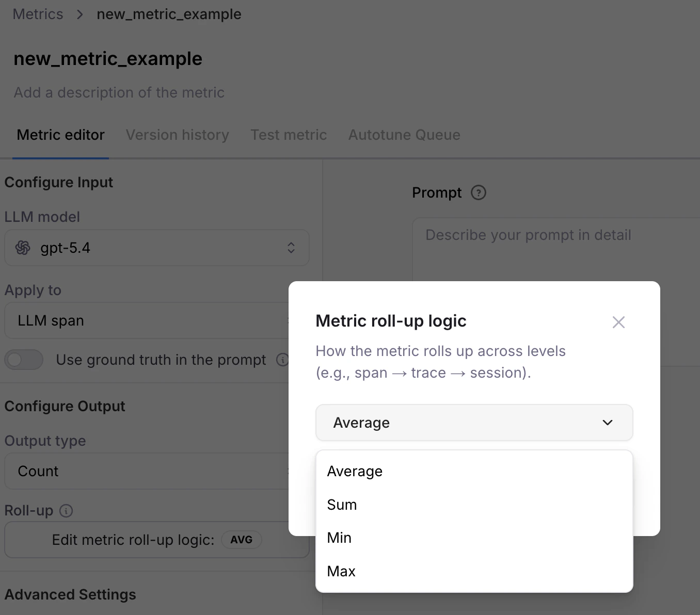Open the Test metric tab
Image resolution: width=700 pixels, height=615 pixels.
[x=289, y=135]
